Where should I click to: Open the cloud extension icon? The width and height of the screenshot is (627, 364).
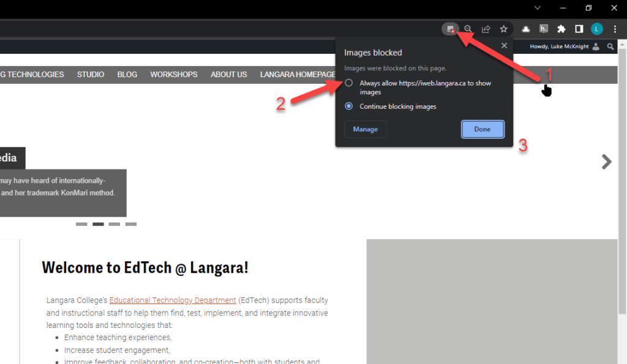526,29
